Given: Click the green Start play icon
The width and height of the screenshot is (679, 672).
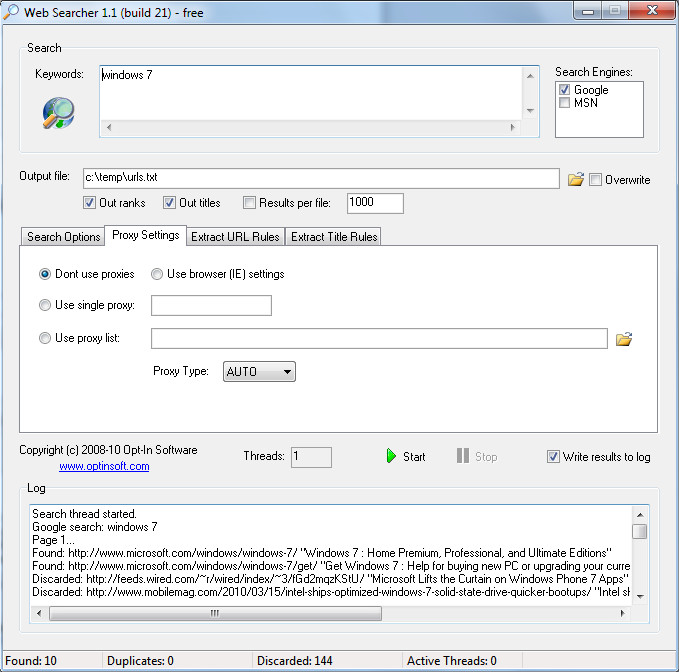Looking at the screenshot, I should click(x=391, y=456).
